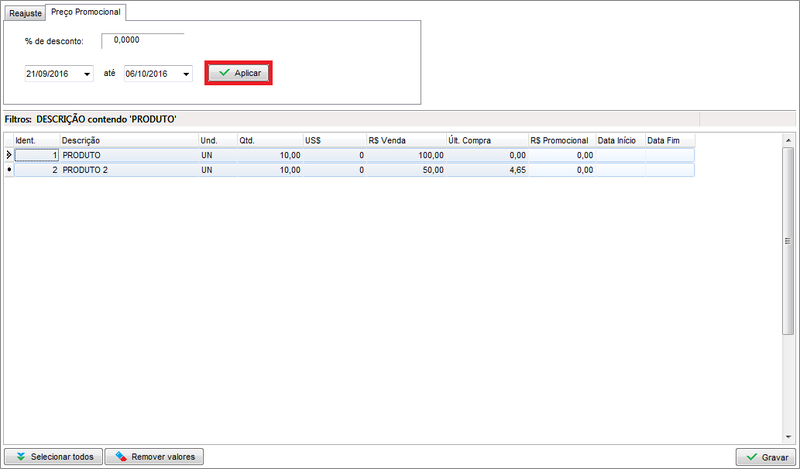Open the end date 06/10/2016 dropdown
This screenshot has height=469, width=800.
[x=186, y=74]
